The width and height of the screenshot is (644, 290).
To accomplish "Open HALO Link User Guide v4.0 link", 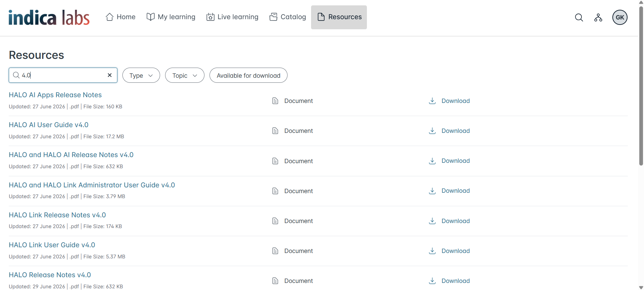I will click(x=52, y=245).
